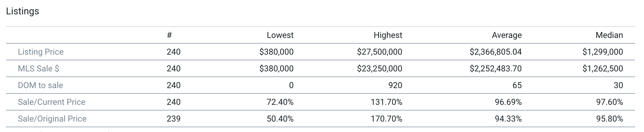
Task: Select the 50.40% lowest Sale/Original value
Action: coord(280,119)
